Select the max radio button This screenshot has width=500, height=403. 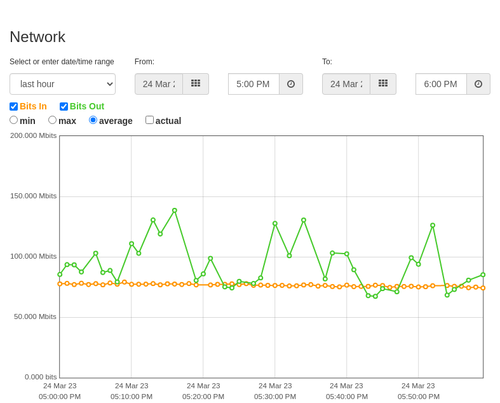click(52, 120)
